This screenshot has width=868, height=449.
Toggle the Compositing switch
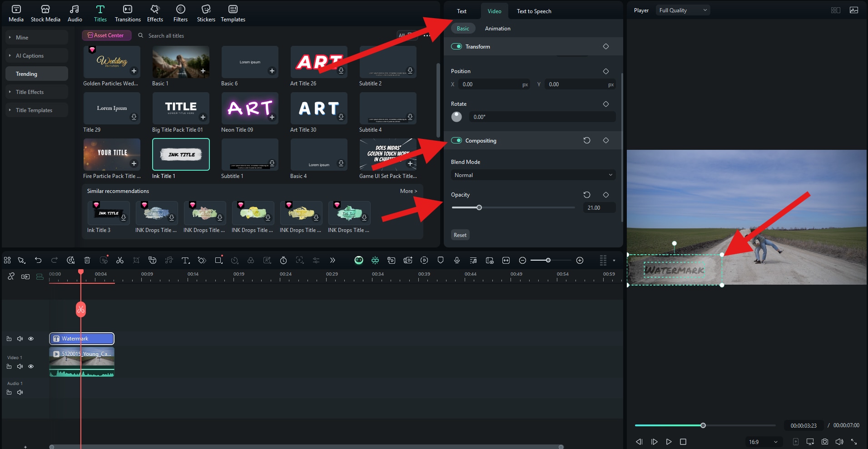coord(456,140)
